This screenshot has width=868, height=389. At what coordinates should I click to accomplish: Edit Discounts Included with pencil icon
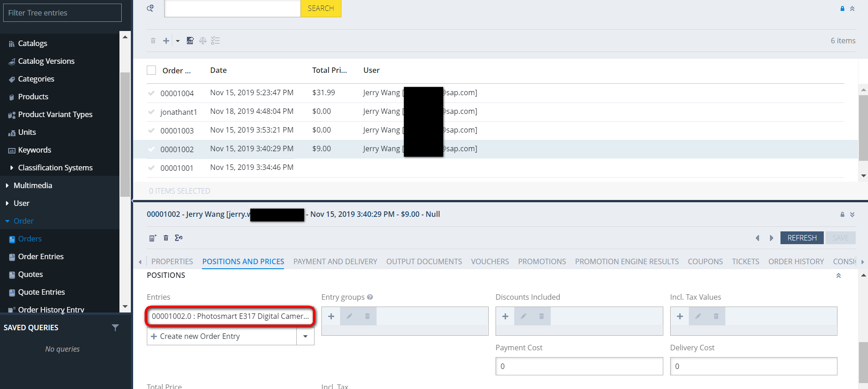[523, 316]
